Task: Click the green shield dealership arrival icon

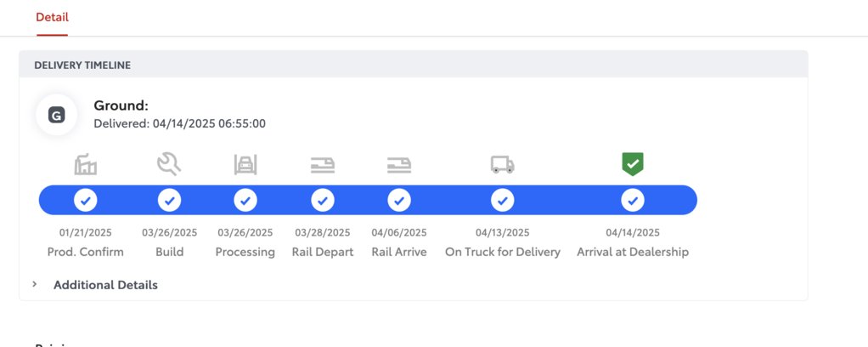Action: (x=633, y=165)
